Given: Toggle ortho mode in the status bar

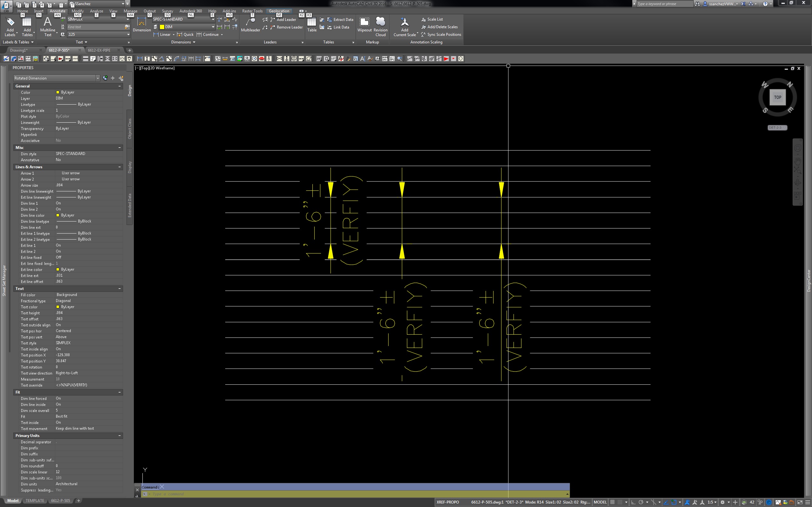Looking at the screenshot, I should point(633,502).
